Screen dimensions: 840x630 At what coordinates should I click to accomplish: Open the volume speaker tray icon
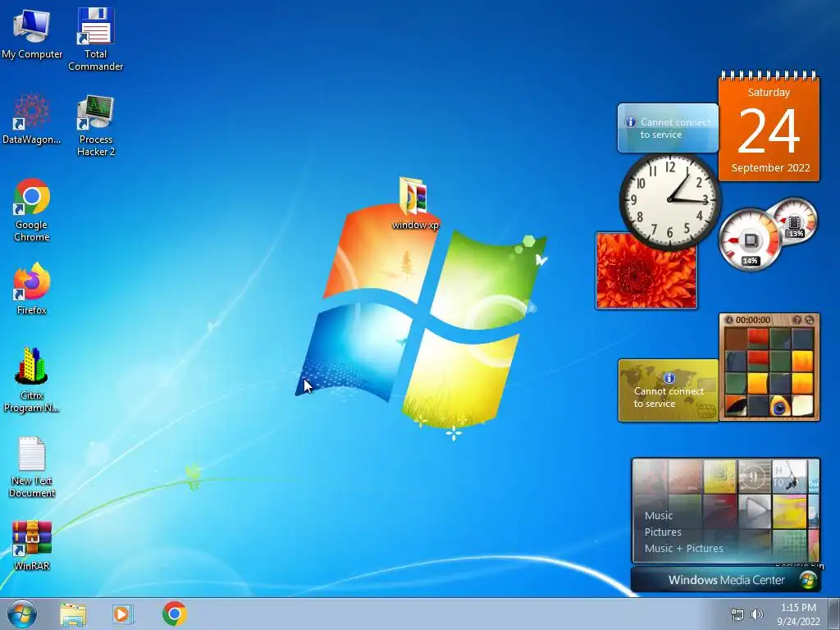757,615
